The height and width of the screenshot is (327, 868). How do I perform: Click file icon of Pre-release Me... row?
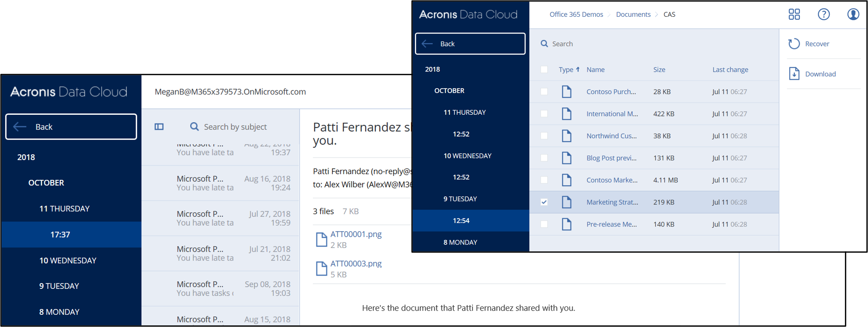pos(567,224)
